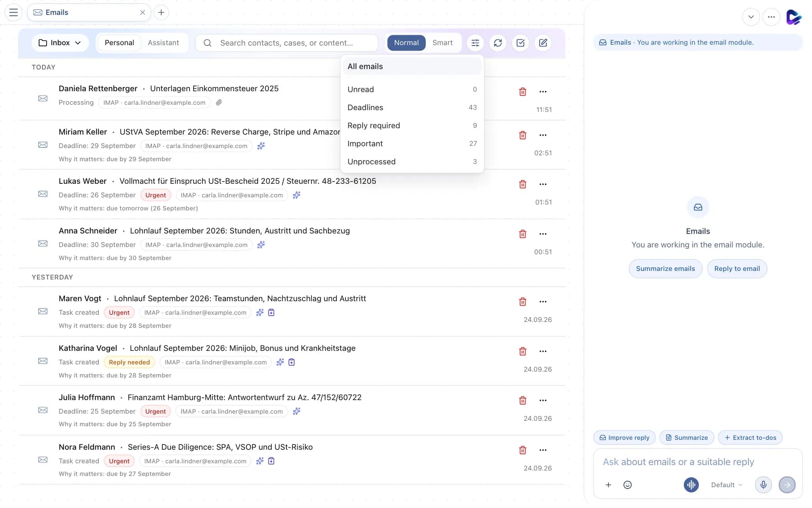Open more options for Daniela Rettenberger email

[543, 92]
